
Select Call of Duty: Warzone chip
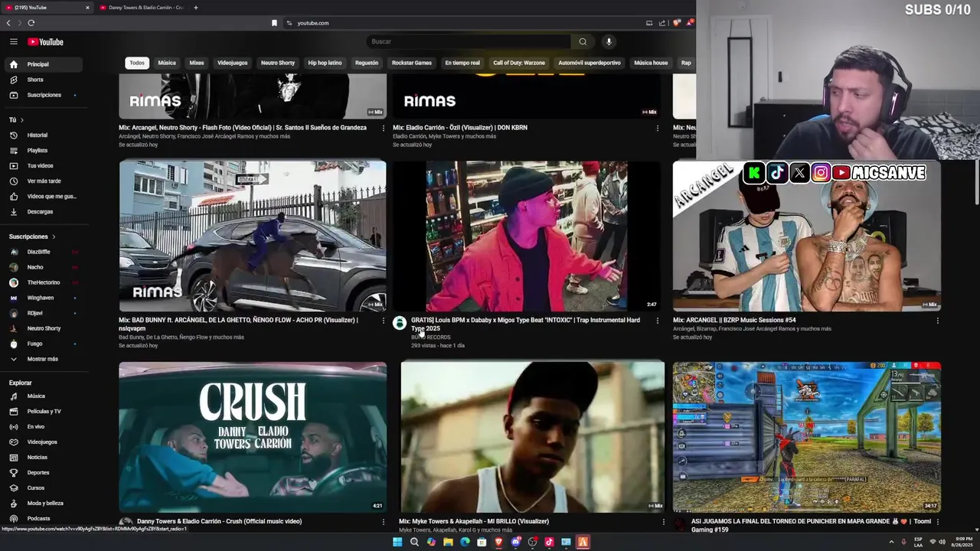point(519,63)
